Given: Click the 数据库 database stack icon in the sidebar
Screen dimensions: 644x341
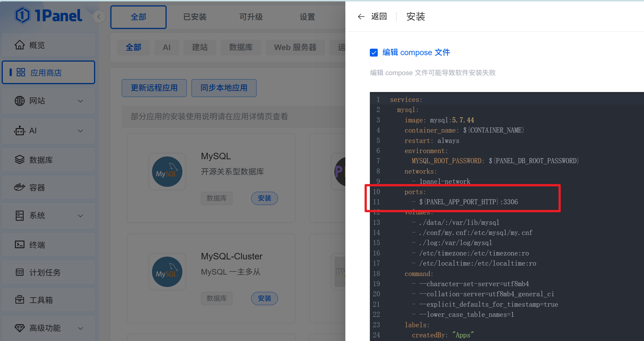Looking at the screenshot, I should [x=20, y=160].
